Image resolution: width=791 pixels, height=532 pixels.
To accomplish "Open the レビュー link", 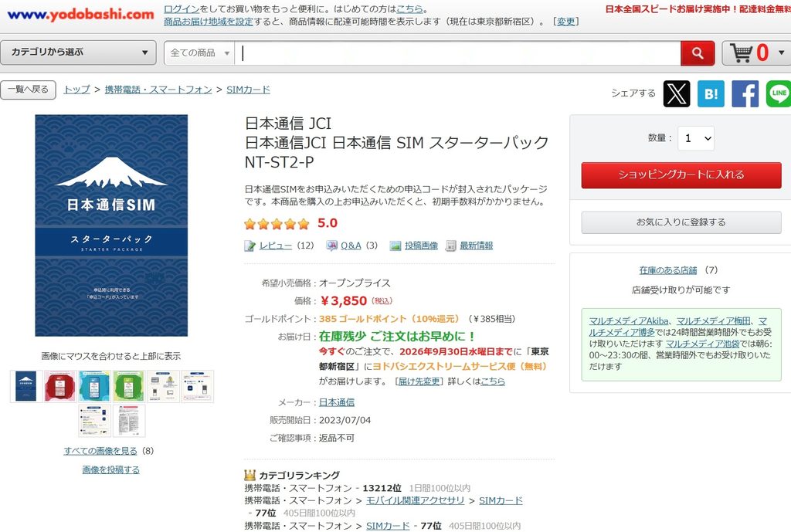I will (276, 246).
